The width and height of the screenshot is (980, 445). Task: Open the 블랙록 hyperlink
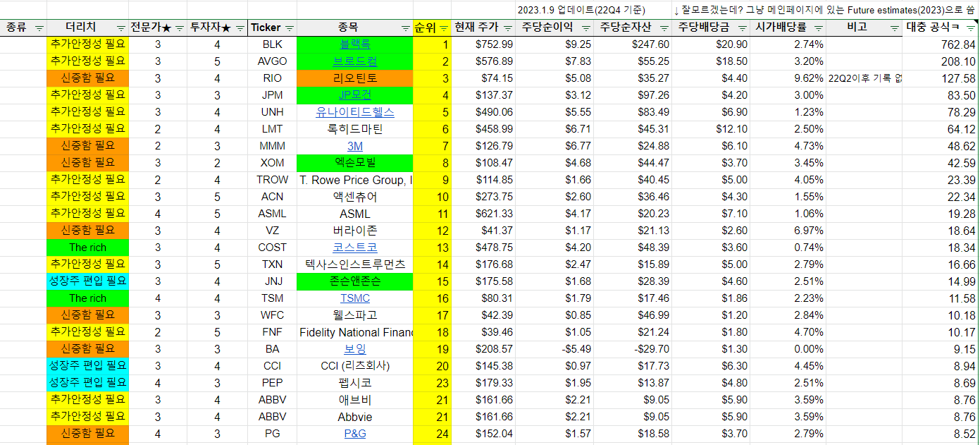pos(354,44)
